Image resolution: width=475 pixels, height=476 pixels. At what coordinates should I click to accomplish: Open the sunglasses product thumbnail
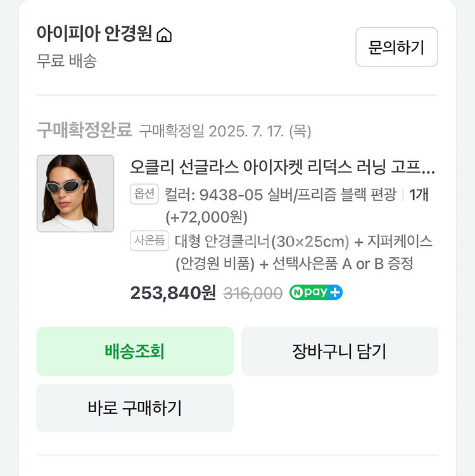pos(75,193)
